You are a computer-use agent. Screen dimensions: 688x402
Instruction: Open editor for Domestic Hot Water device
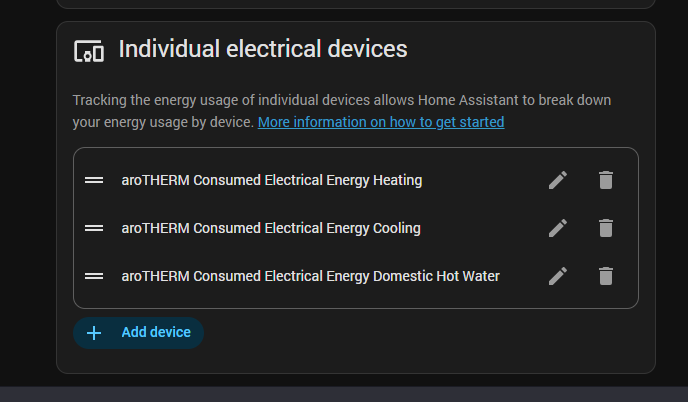click(x=558, y=276)
